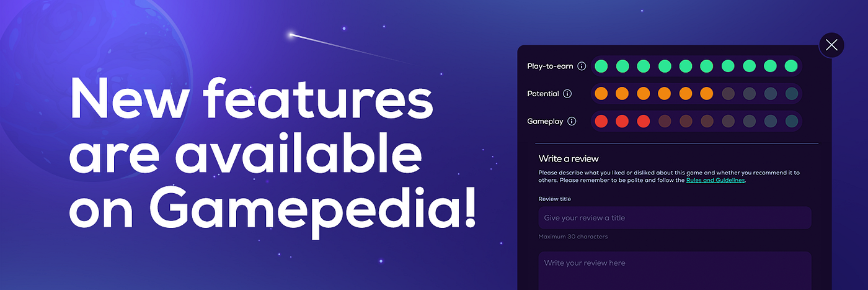Pick the seventh Gameplay rating dot
The image size is (868, 290).
pos(728,121)
